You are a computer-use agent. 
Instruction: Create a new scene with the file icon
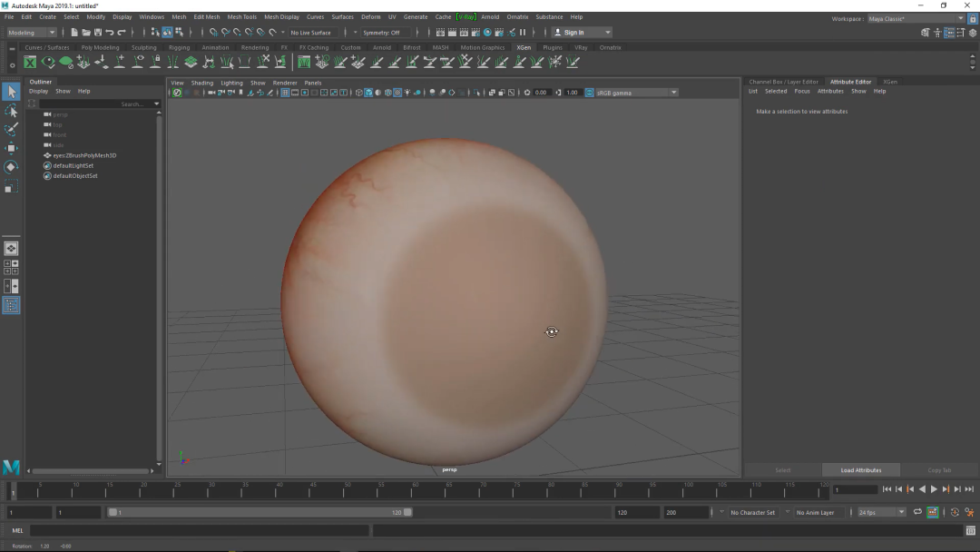tap(73, 33)
